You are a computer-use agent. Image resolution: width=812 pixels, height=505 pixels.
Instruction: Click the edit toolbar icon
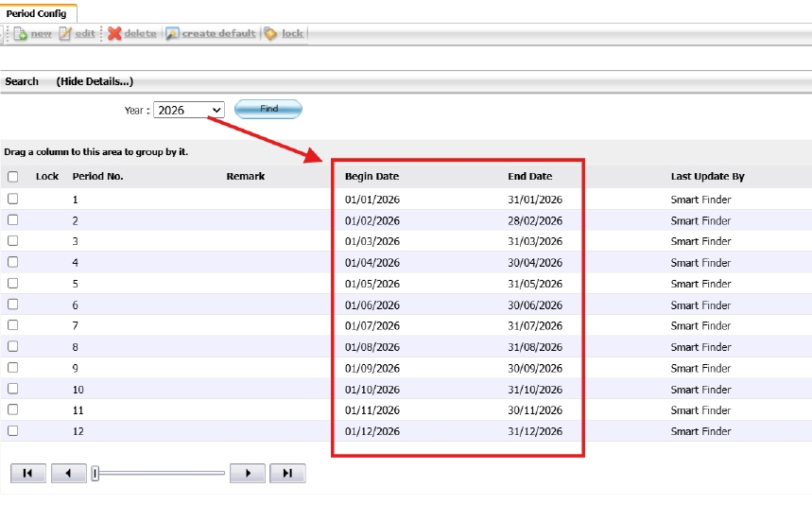coord(65,34)
